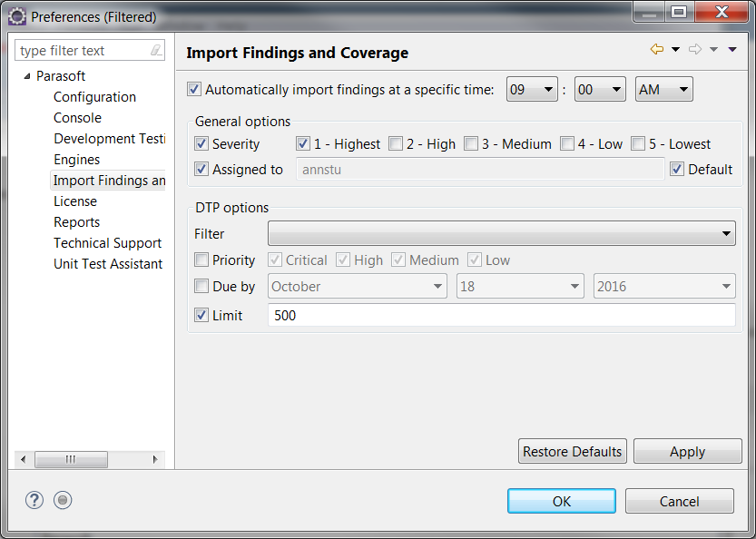Select Reports in preferences tree
This screenshot has height=539, width=756.
pyautogui.click(x=76, y=221)
